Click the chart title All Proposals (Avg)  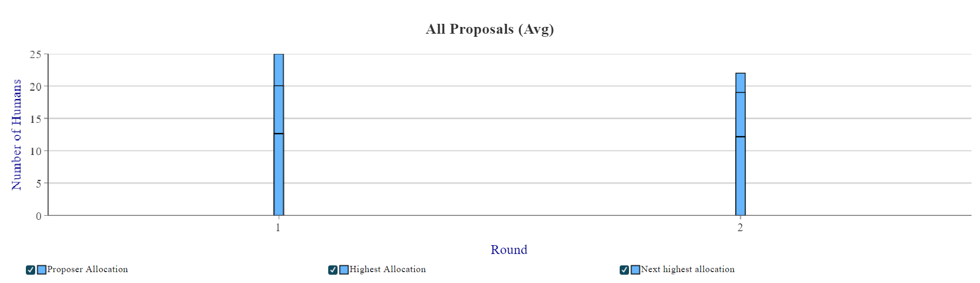click(x=490, y=29)
